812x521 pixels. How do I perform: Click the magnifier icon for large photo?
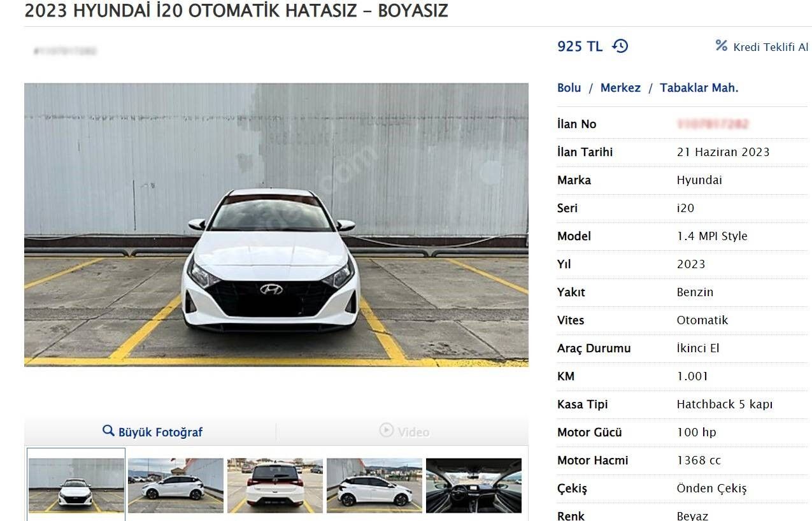tap(108, 431)
